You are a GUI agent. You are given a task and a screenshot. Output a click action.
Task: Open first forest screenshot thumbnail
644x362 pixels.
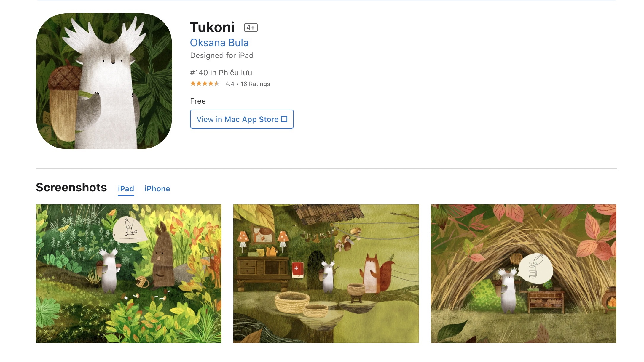tap(129, 274)
